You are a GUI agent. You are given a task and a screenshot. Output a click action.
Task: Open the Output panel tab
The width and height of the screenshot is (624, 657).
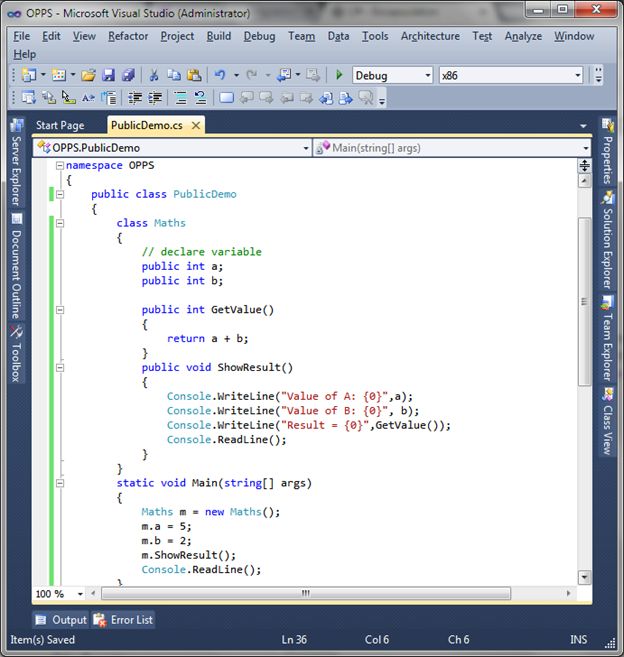[61, 620]
